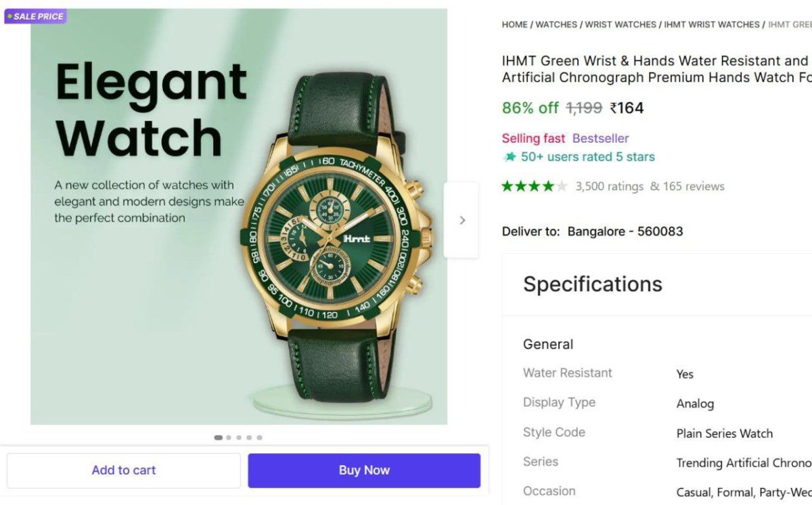
Task: Open the HOME breadcrumb link
Action: [514, 24]
